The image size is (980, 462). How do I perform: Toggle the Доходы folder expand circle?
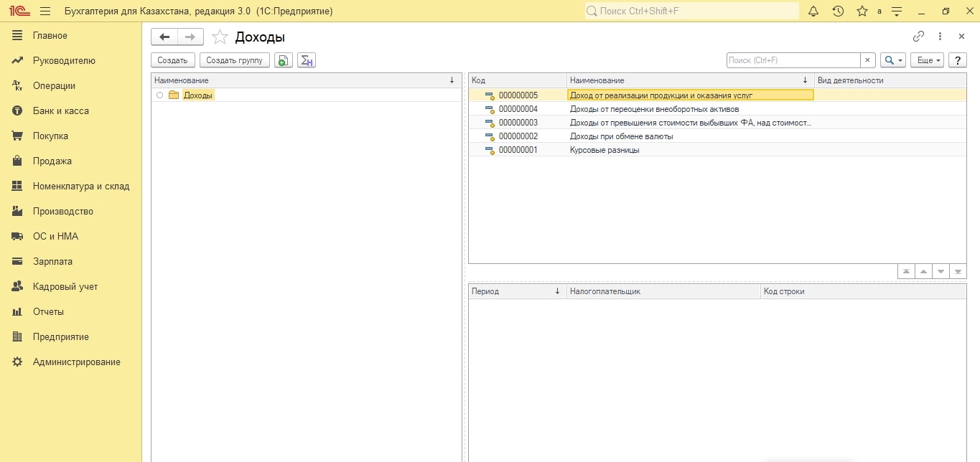pos(159,95)
